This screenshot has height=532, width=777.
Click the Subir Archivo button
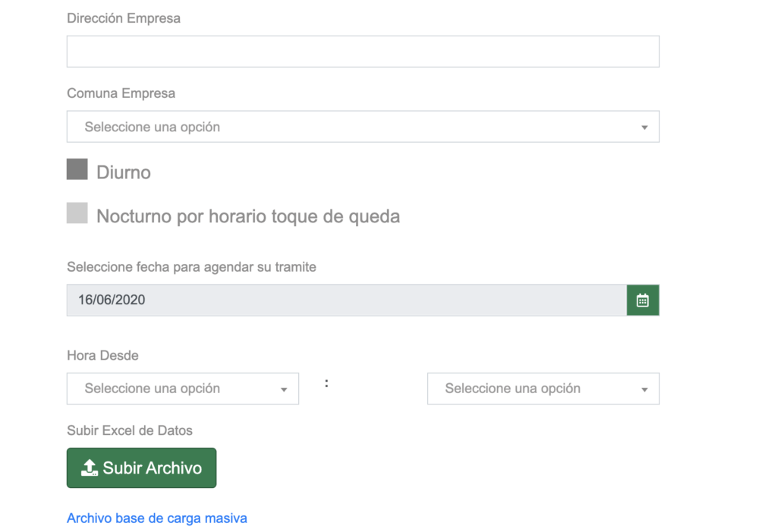(142, 468)
